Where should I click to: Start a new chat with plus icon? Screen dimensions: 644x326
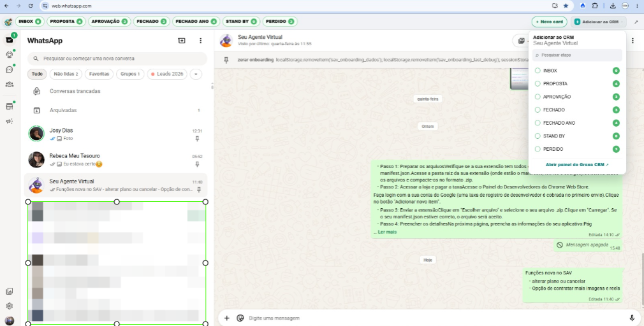(182, 41)
